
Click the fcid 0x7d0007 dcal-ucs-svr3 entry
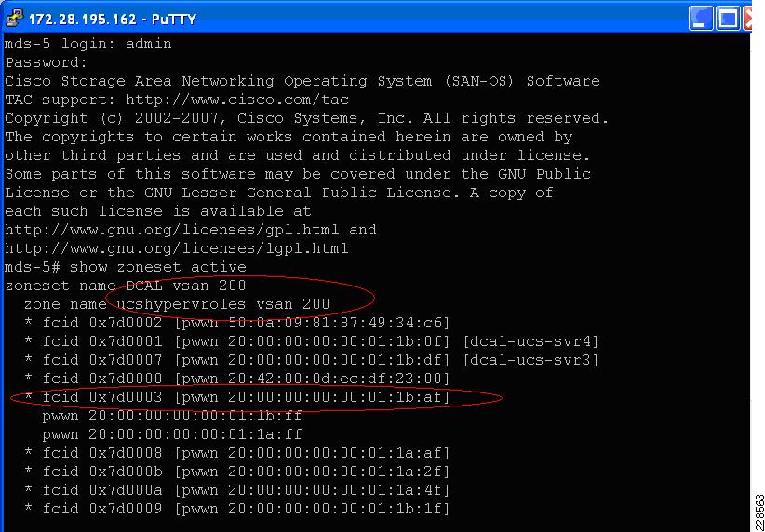(x=311, y=359)
